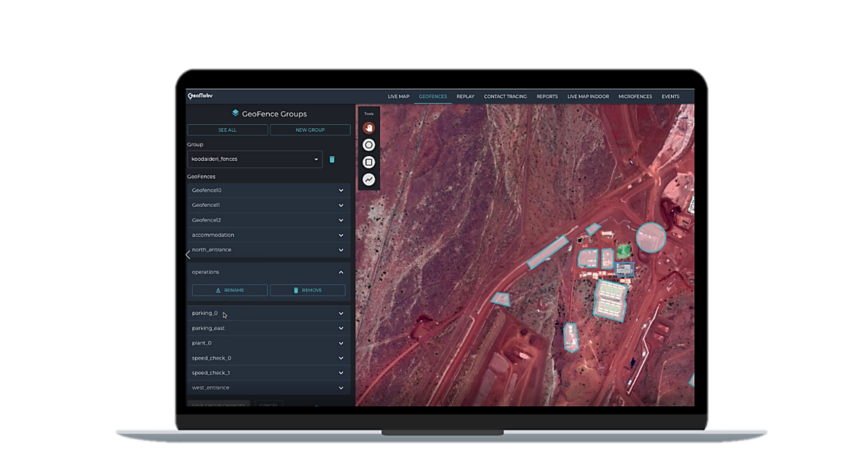
Task: Delete the koodaideri_fences group with trash icon
Action: click(332, 159)
